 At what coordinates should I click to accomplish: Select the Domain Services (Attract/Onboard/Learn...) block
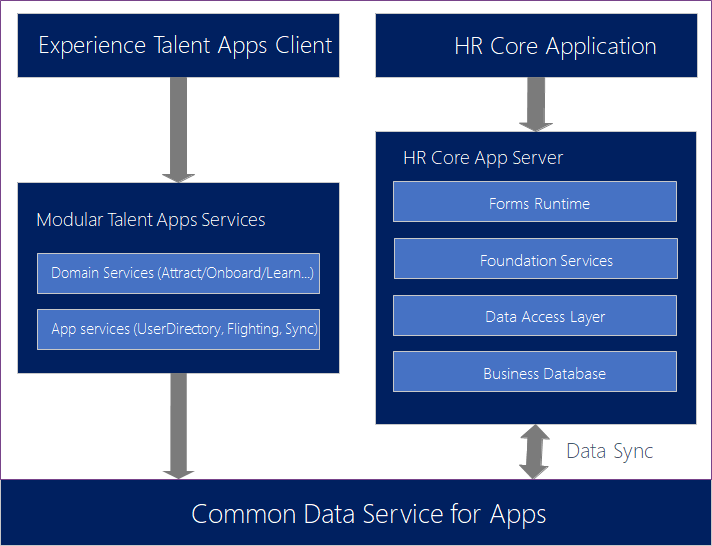pyautogui.click(x=178, y=273)
